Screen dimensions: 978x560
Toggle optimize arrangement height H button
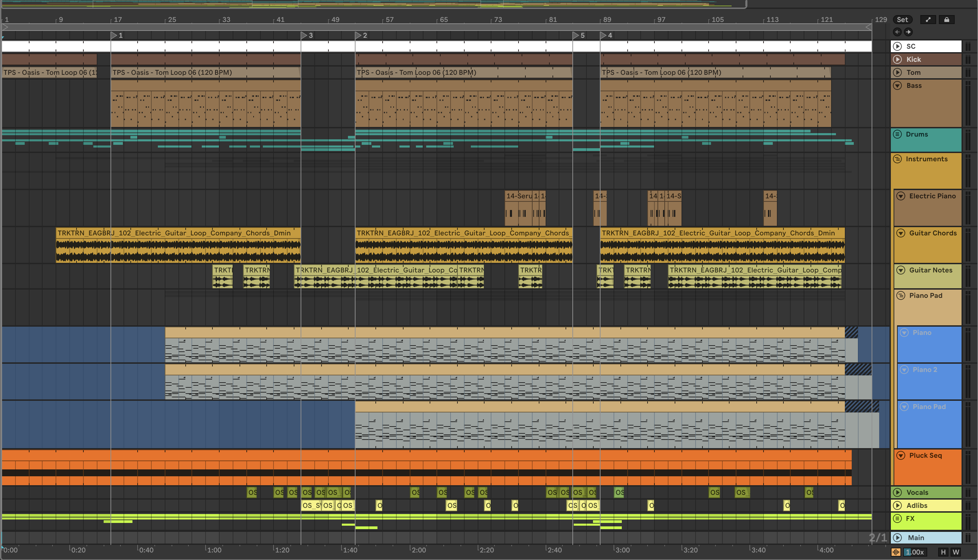943,552
